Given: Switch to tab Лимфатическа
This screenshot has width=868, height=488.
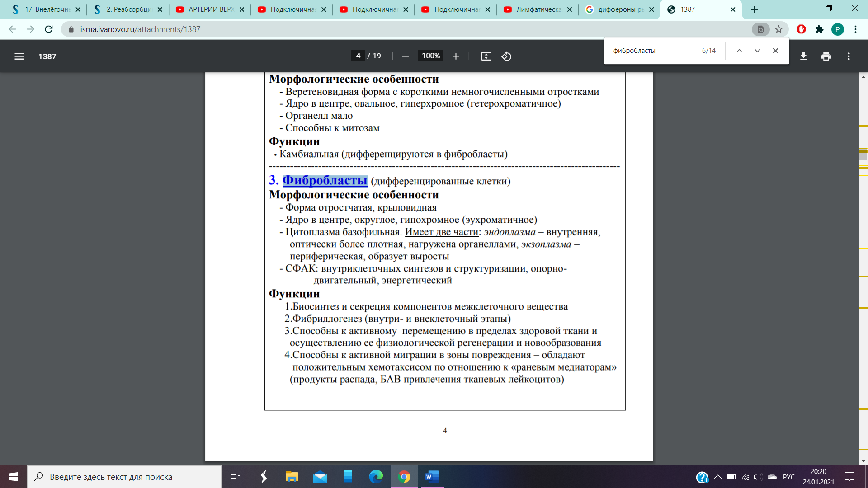Looking at the screenshot, I should pos(538,9).
